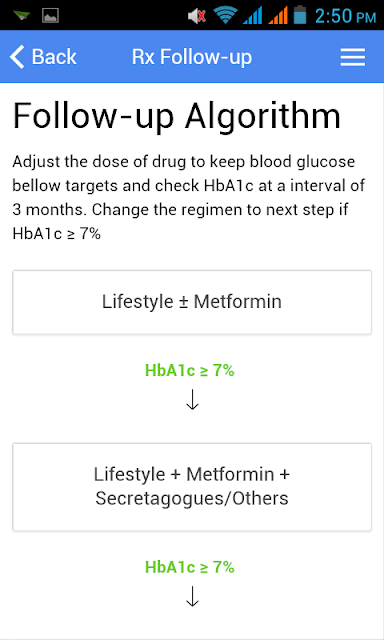Tap the second green HbA1c ≥ 7% label
Image resolution: width=384 pixels, height=640 pixels.
[190, 567]
